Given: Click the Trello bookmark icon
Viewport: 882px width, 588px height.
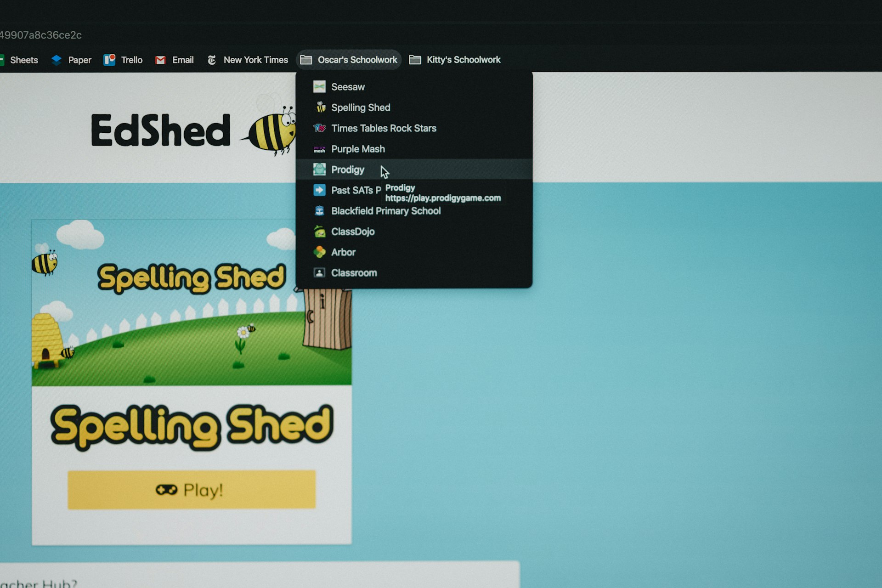Looking at the screenshot, I should [109, 60].
